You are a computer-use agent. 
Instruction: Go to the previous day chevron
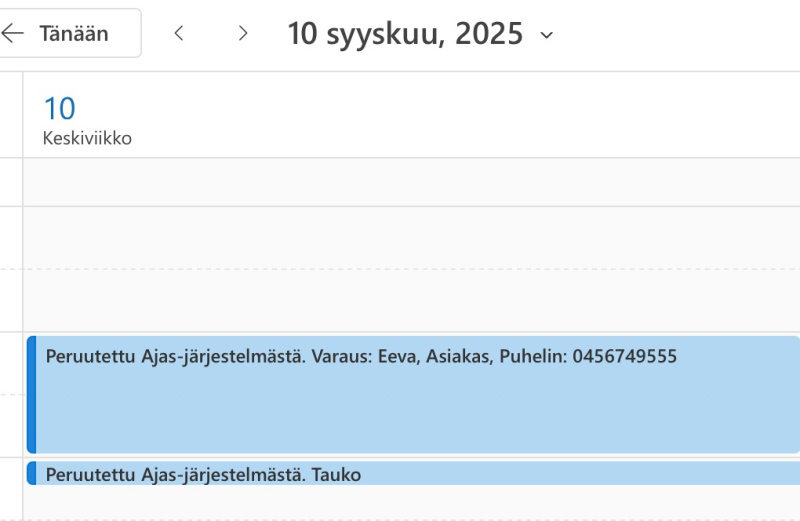179,34
